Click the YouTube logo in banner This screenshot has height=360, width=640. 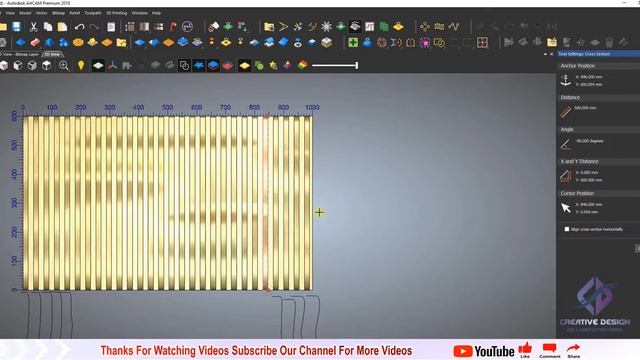(484, 351)
